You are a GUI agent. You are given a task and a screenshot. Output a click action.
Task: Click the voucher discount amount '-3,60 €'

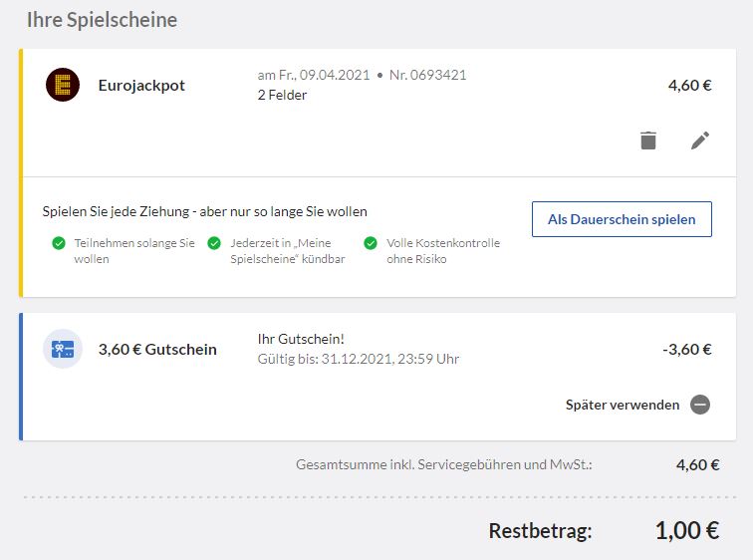pos(686,349)
